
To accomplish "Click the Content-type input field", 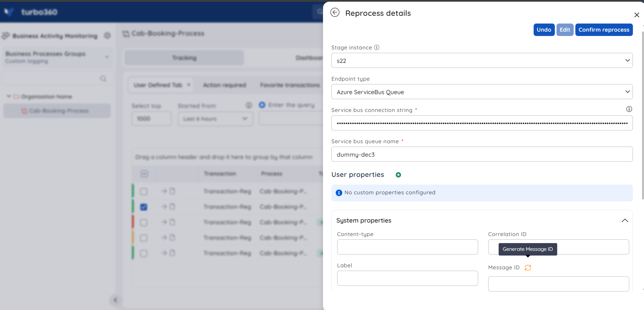I will [x=407, y=247].
